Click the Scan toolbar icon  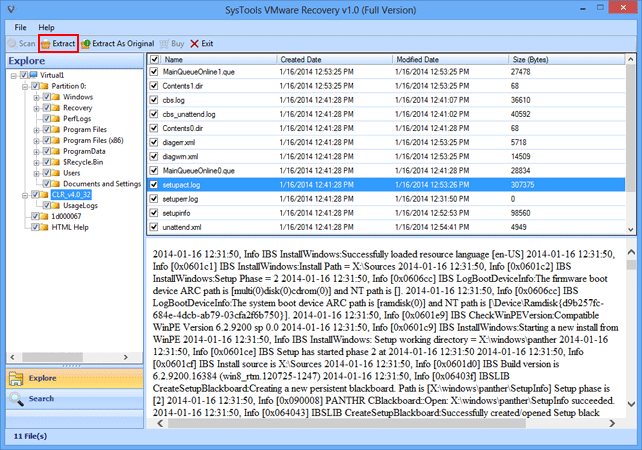pos(13,43)
